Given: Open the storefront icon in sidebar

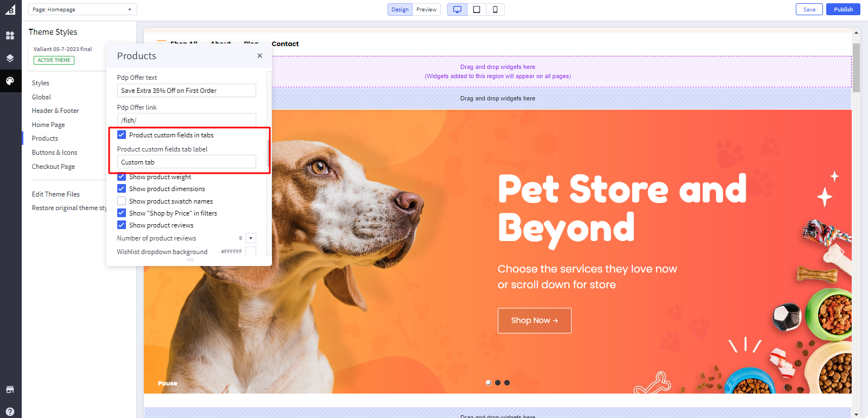Looking at the screenshot, I should coord(10,389).
